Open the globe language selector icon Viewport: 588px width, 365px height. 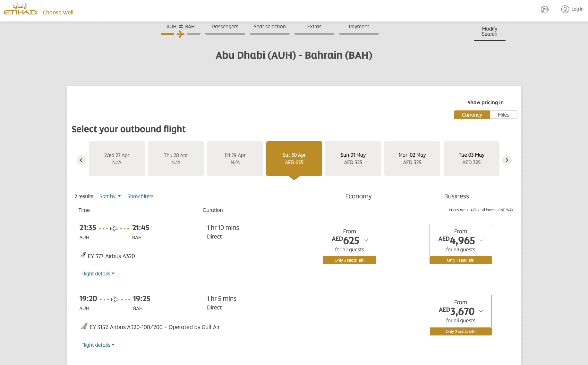pyautogui.click(x=544, y=10)
